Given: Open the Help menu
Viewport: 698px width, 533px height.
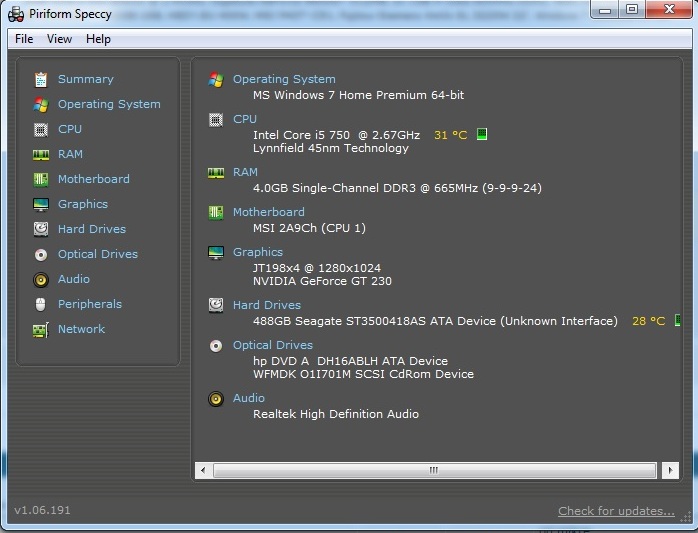Looking at the screenshot, I should [x=98, y=39].
